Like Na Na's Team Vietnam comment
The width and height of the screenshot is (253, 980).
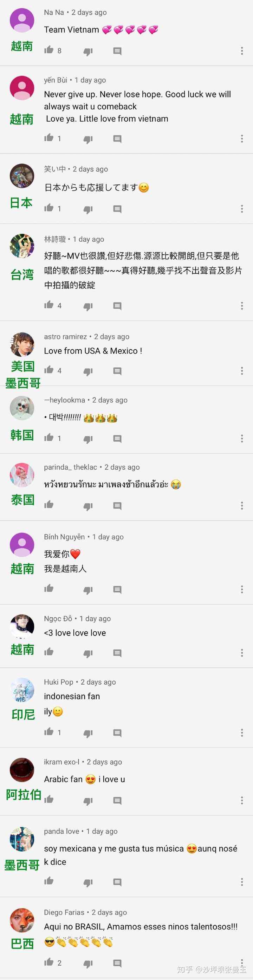[49, 50]
